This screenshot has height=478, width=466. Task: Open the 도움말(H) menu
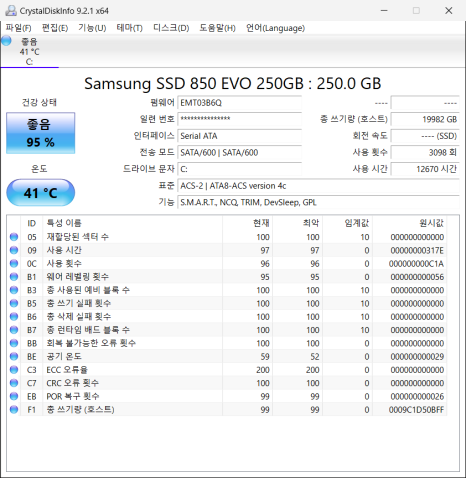pos(218,28)
